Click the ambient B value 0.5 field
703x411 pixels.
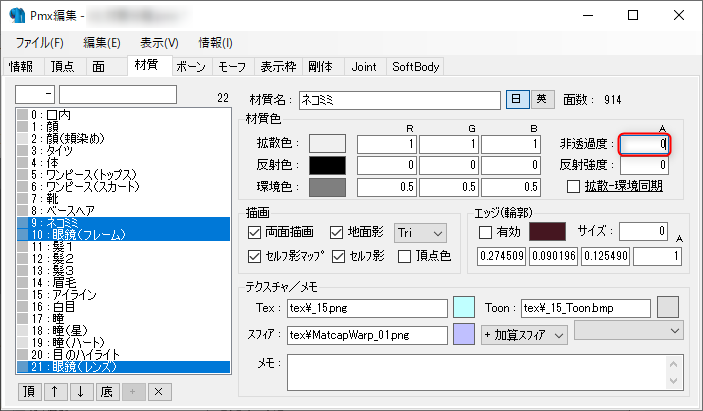pyautogui.click(x=511, y=187)
